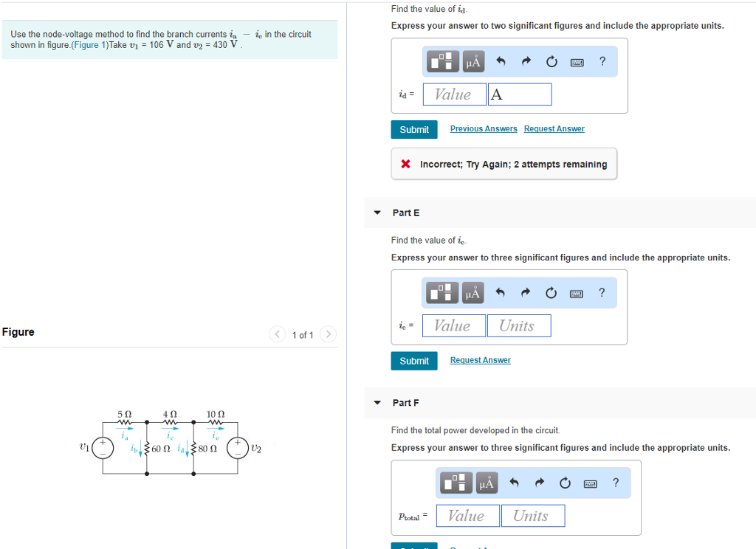This screenshot has height=549, width=756.
Task: Reset the Part D answer box
Action: [x=551, y=61]
